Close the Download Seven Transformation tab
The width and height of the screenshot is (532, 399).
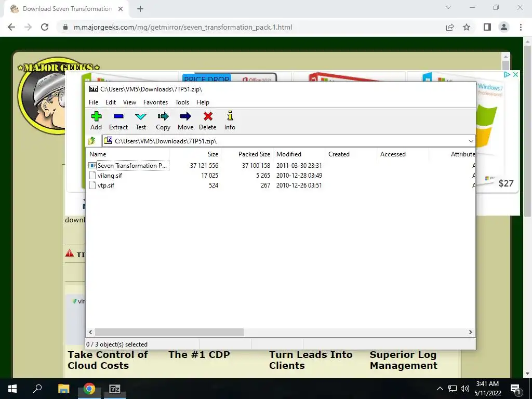pyautogui.click(x=121, y=9)
